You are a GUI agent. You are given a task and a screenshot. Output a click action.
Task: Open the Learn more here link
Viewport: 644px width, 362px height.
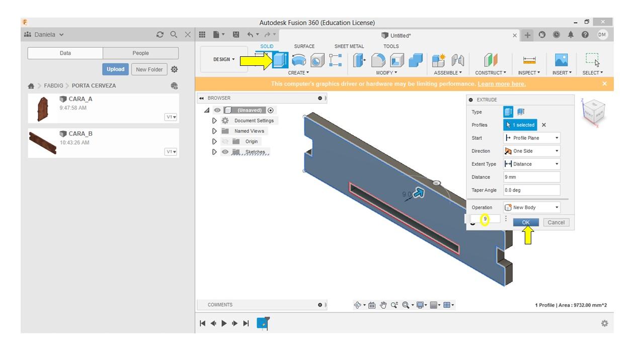click(502, 84)
